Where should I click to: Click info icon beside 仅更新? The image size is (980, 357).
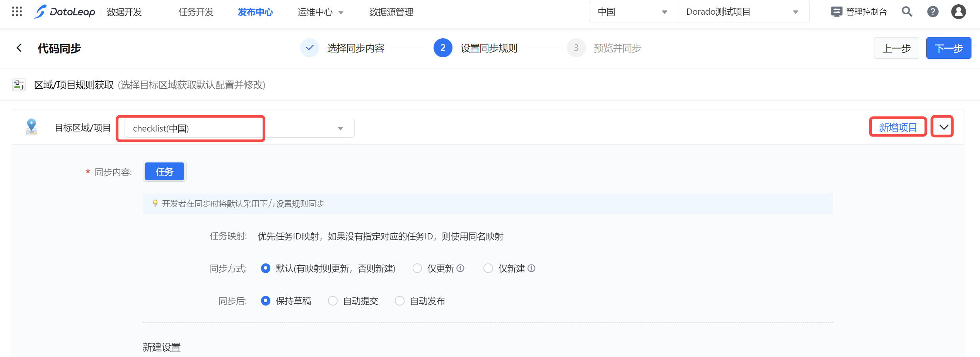[x=460, y=268]
